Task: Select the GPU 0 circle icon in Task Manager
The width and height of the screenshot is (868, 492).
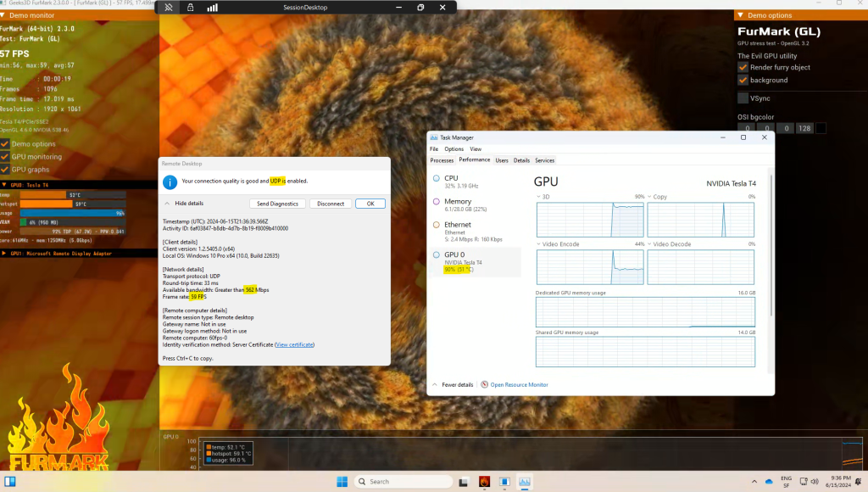Action: point(437,254)
